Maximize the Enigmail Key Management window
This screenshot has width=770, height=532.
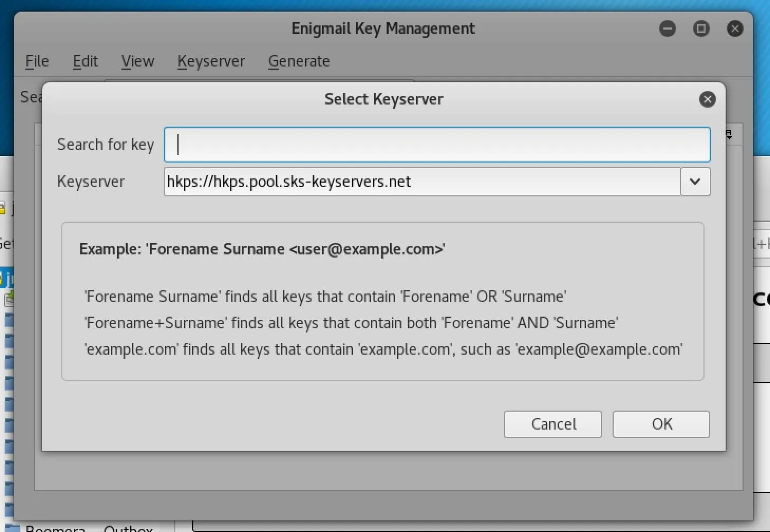[x=701, y=28]
